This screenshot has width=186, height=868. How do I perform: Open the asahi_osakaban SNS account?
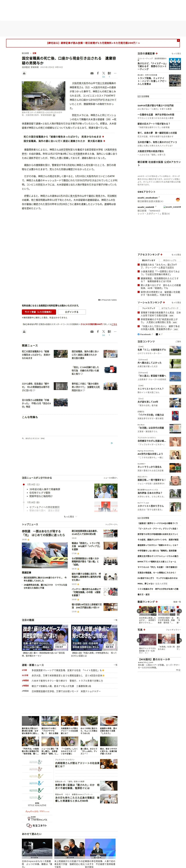147,198
